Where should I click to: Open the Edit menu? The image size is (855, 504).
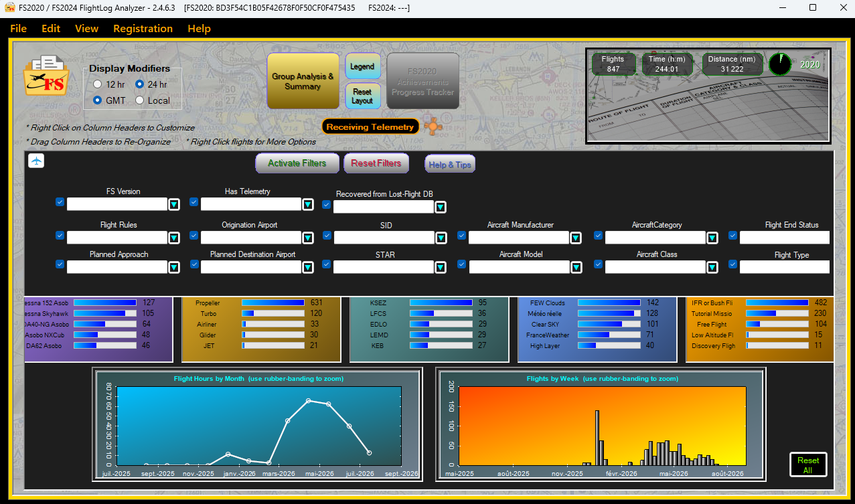click(51, 29)
